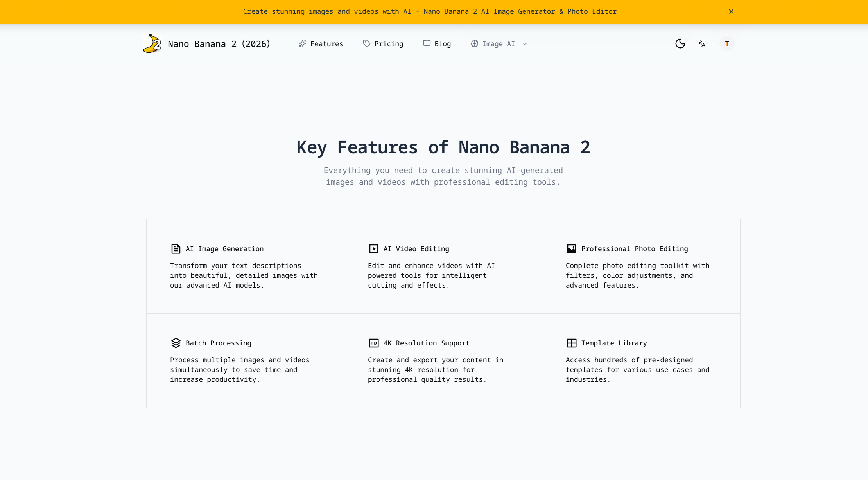Open the language translation switcher icon

click(x=702, y=43)
